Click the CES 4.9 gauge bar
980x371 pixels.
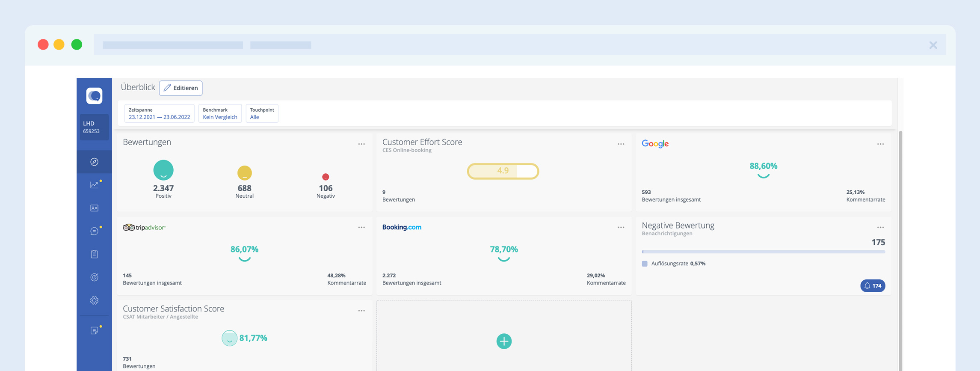[x=503, y=171]
